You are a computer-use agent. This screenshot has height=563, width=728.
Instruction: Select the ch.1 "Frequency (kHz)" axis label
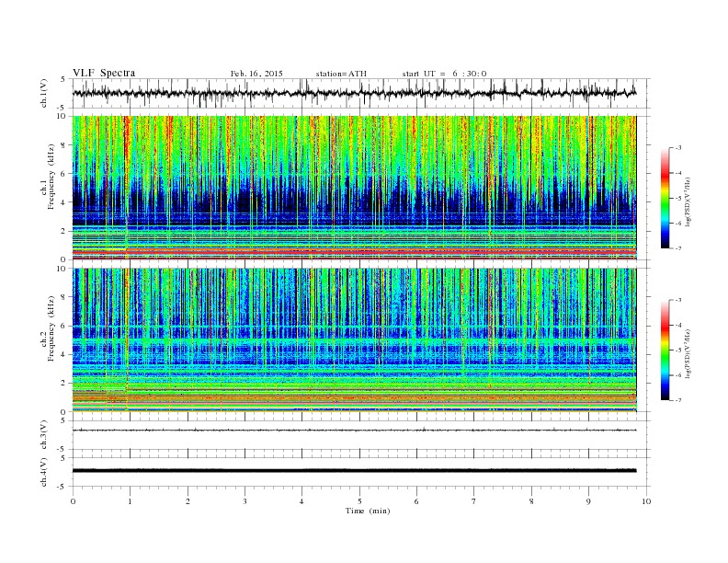coord(51,177)
